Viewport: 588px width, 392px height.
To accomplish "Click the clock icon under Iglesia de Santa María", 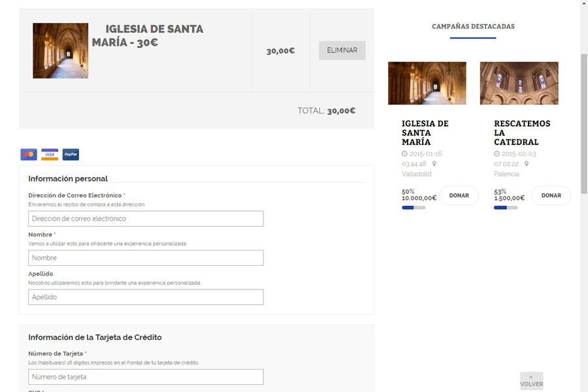I will [x=404, y=154].
